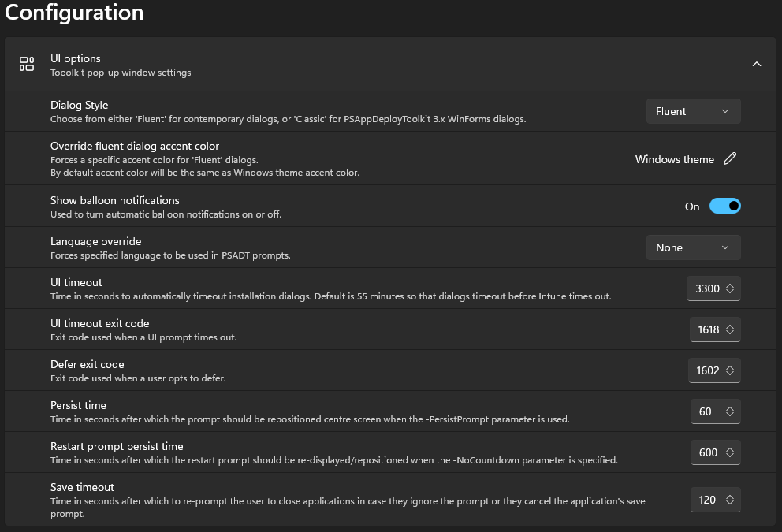Screen dimensions: 782x532
Task: Collapse the UI options section
Action: [756, 64]
